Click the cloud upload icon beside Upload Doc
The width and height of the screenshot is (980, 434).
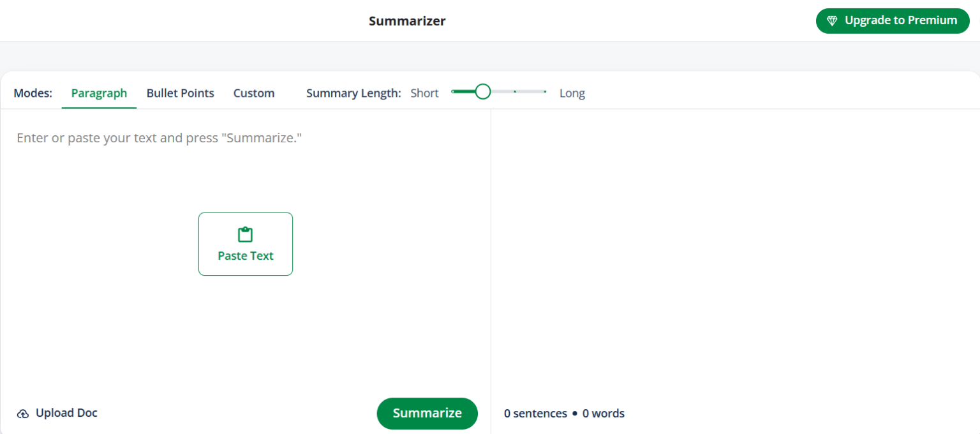[24, 413]
